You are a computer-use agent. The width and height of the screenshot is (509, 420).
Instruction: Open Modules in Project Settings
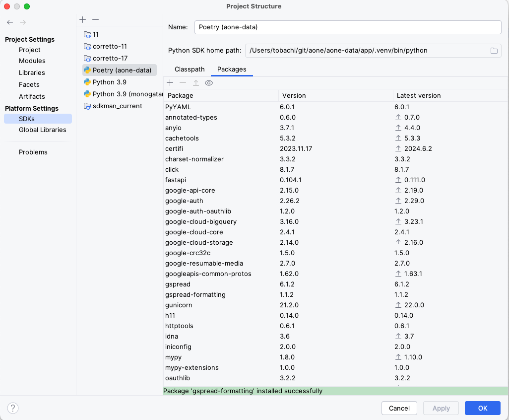[32, 61]
